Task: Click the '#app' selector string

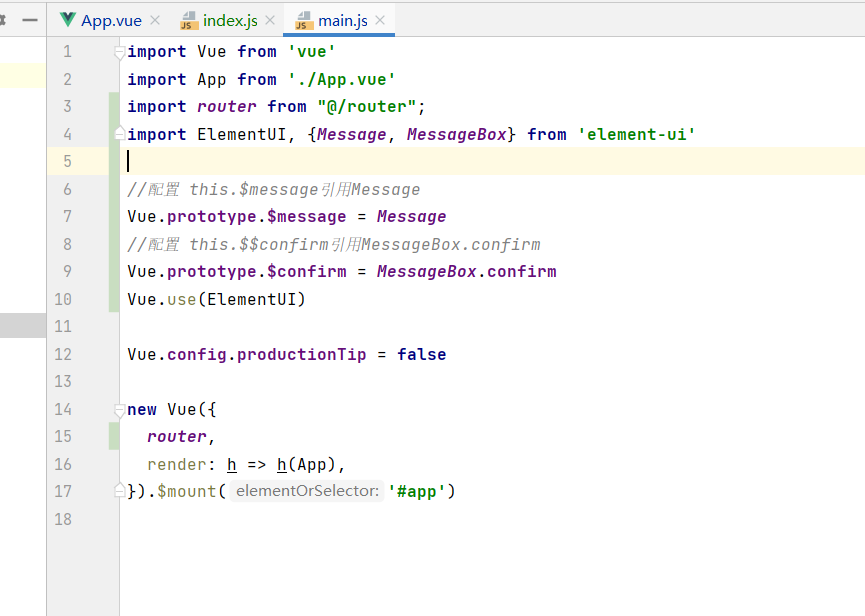Action: [417, 491]
